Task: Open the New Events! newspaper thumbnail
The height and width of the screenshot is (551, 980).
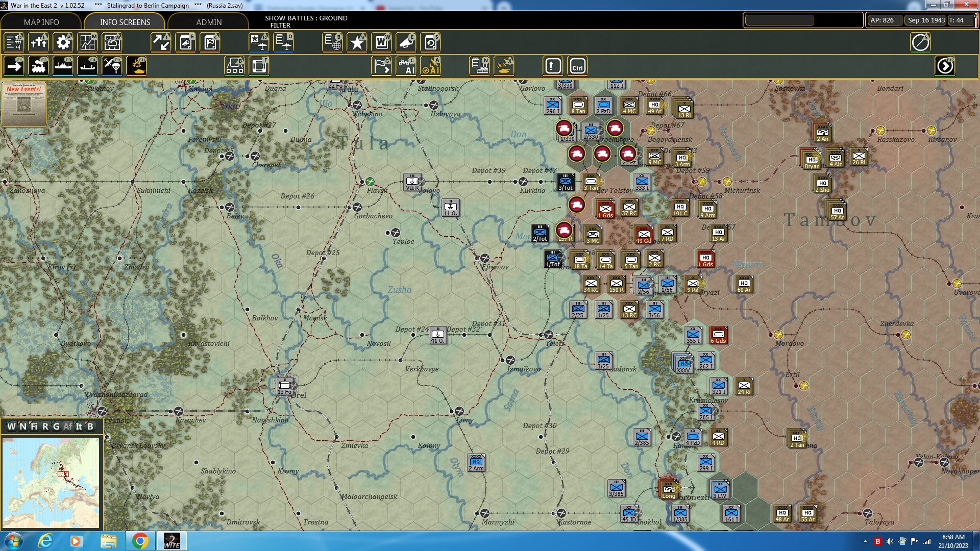Action: [x=24, y=105]
